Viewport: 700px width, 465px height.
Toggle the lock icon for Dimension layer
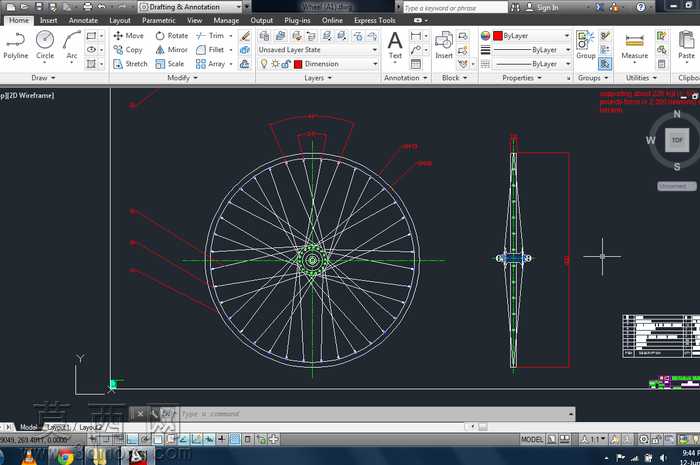pos(286,64)
